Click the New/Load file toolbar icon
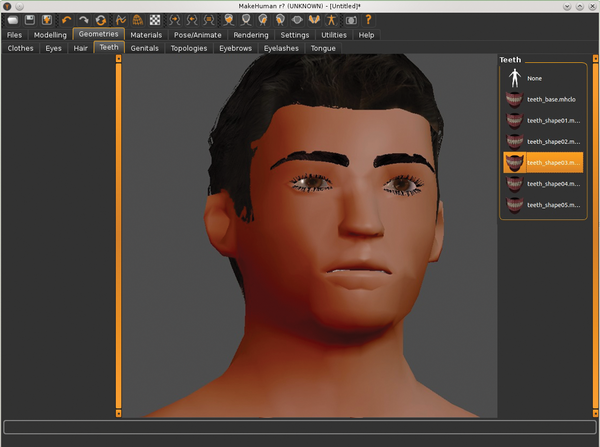Image resolution: width=600 pixels, height=447 pixels. tap(13, 20)
